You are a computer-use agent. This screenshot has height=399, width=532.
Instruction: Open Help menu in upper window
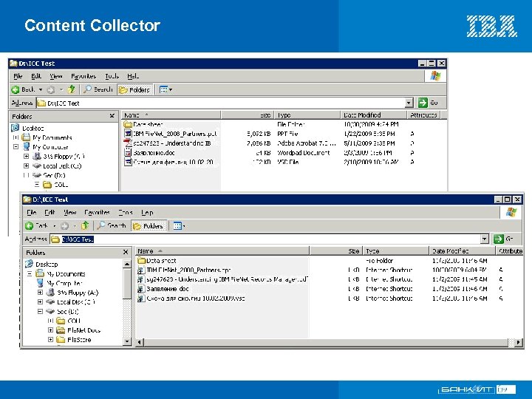(133, 76)
